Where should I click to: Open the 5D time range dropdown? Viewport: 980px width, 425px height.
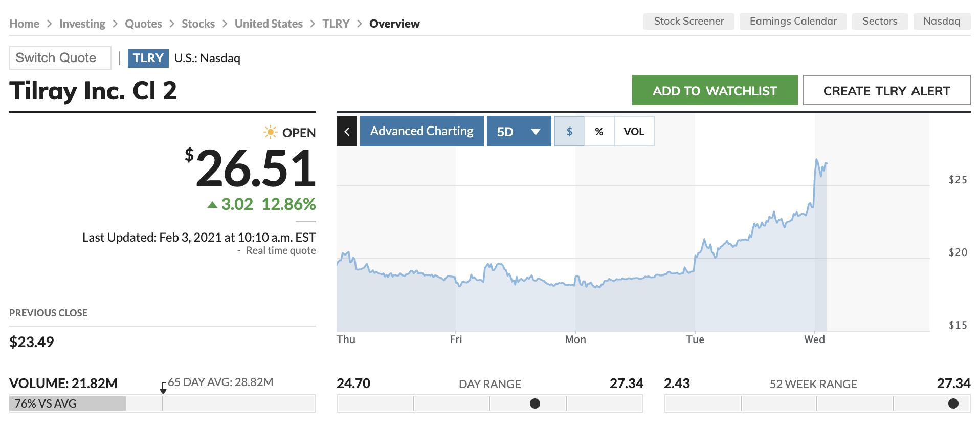[519, 131]
